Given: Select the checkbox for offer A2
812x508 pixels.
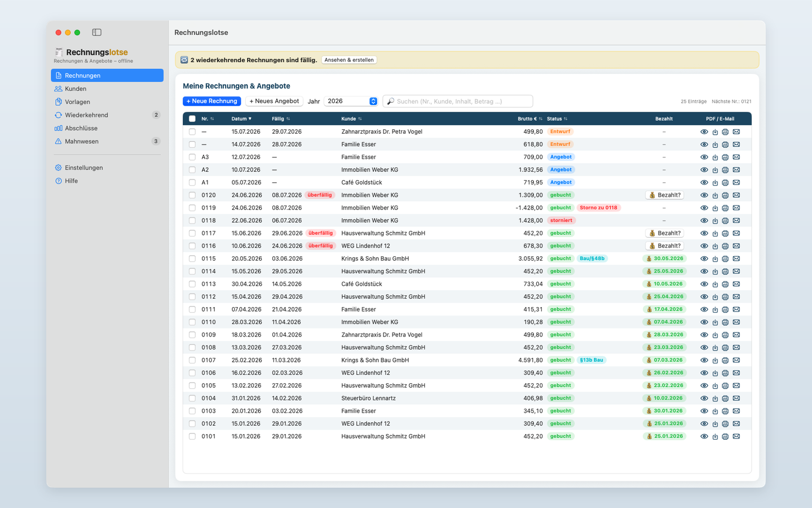Looking at the screenshot, I should point(192,170).
